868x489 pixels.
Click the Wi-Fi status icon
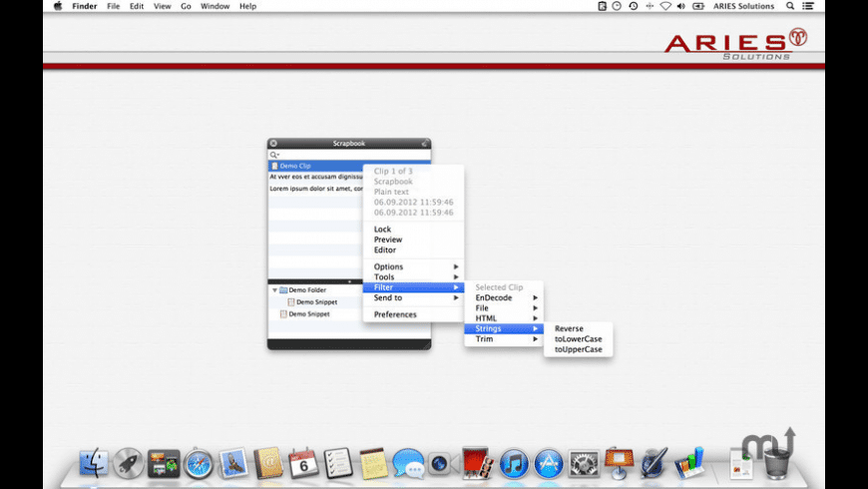665,6
